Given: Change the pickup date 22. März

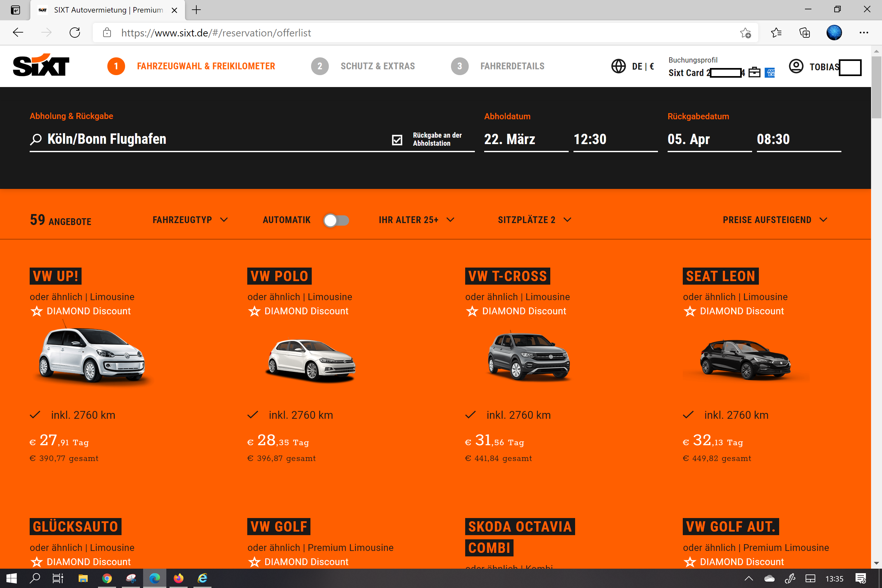Looking at the screenshot, I should [526, 140].
